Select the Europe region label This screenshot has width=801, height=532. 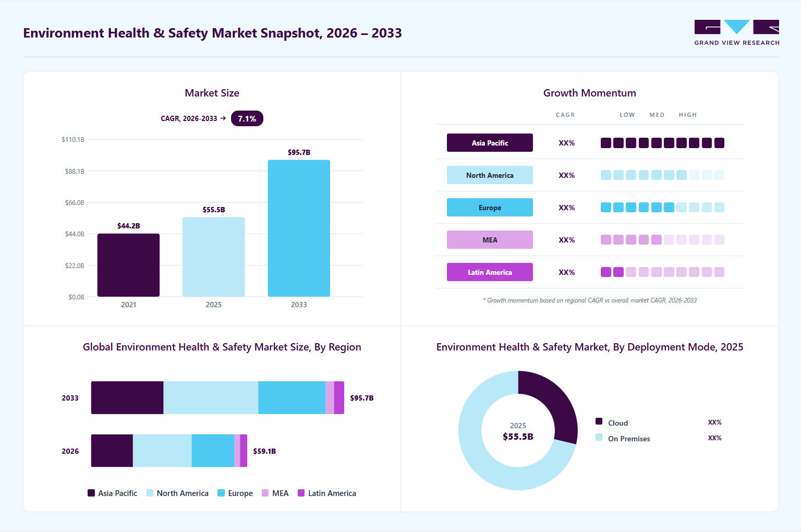490,208
